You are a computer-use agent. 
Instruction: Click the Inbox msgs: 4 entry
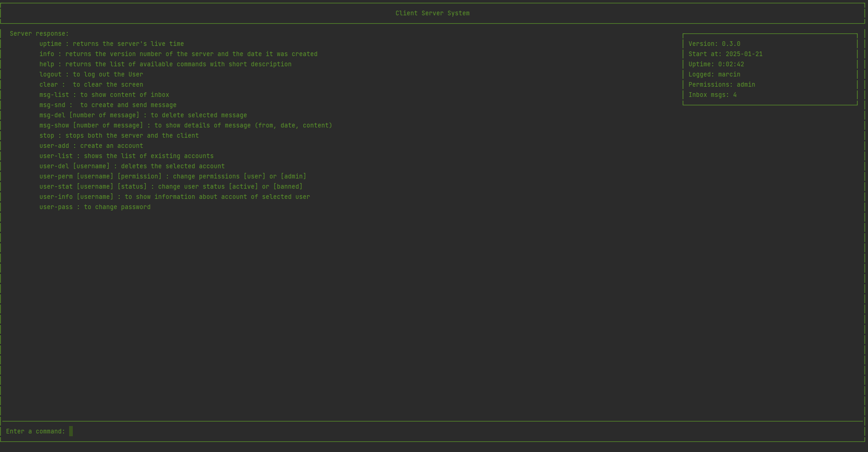(712, 95)
